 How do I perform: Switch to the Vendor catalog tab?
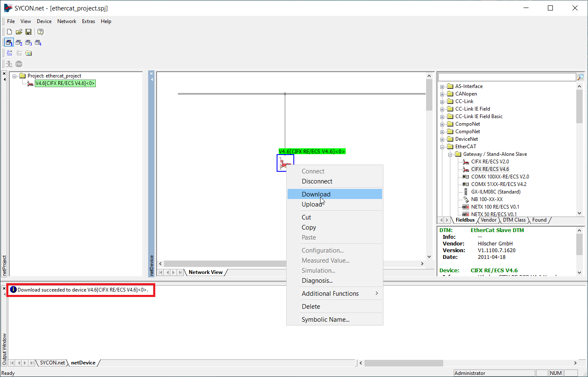488,220
